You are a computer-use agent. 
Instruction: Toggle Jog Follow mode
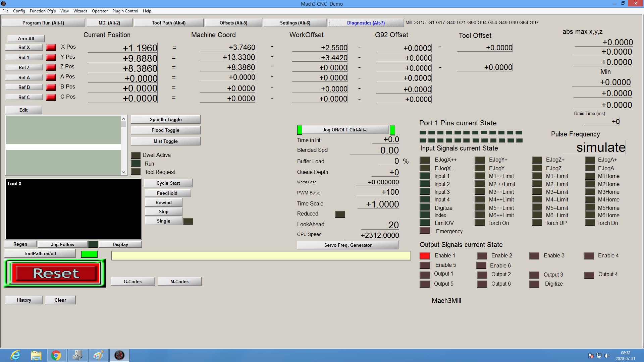click(x=63, y=244)
